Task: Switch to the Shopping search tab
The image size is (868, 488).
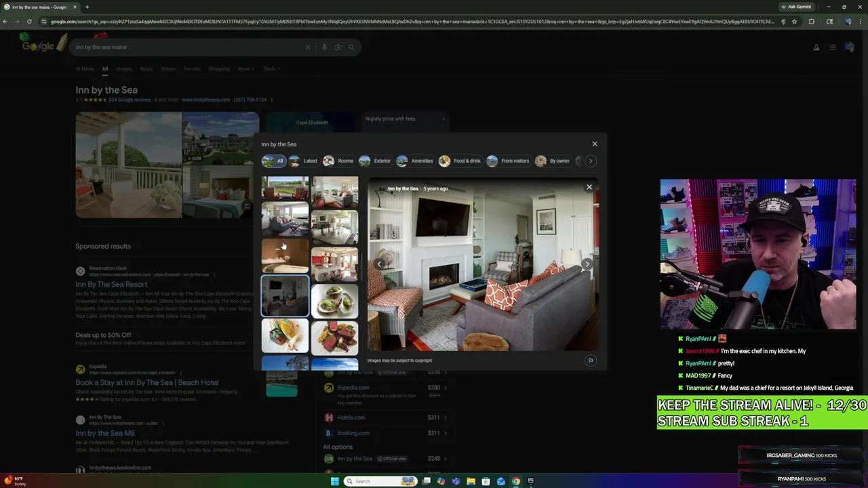Action: [x=219, y=68]
